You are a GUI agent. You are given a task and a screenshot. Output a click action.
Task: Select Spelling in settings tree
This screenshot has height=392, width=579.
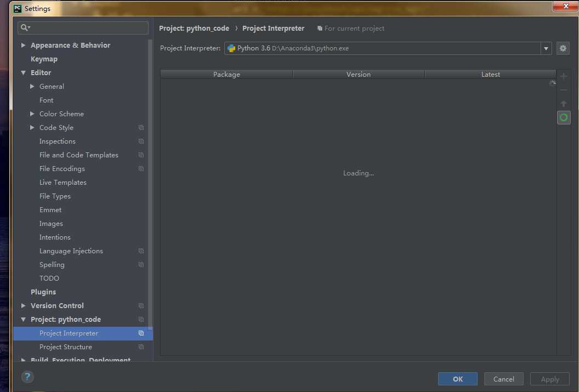pyautogui.click(x=52, y=265)
